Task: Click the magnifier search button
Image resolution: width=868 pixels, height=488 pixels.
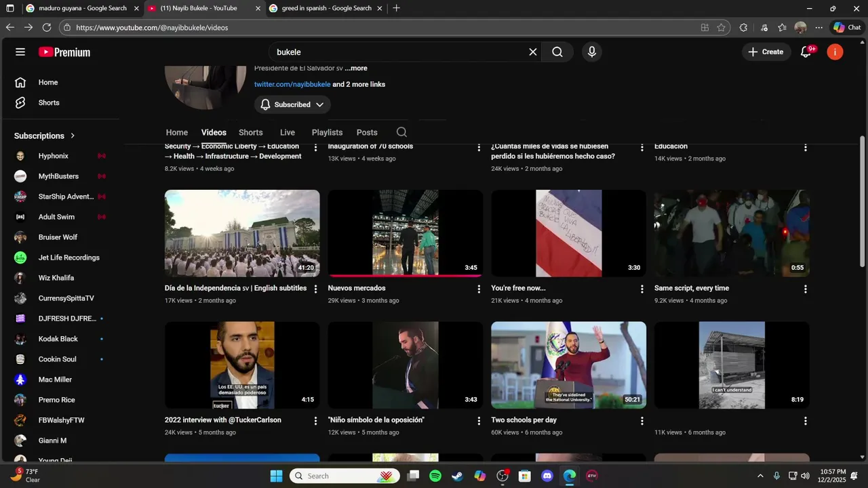Action: coord(557,52)
